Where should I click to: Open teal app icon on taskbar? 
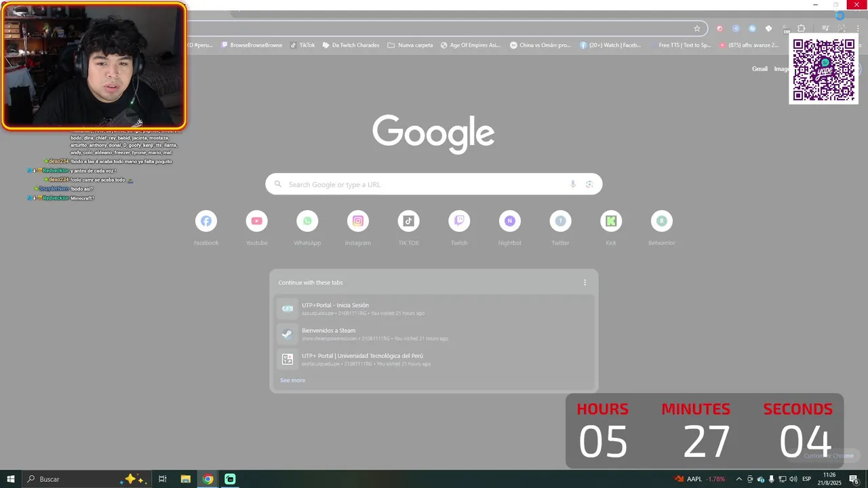[230, 479]
